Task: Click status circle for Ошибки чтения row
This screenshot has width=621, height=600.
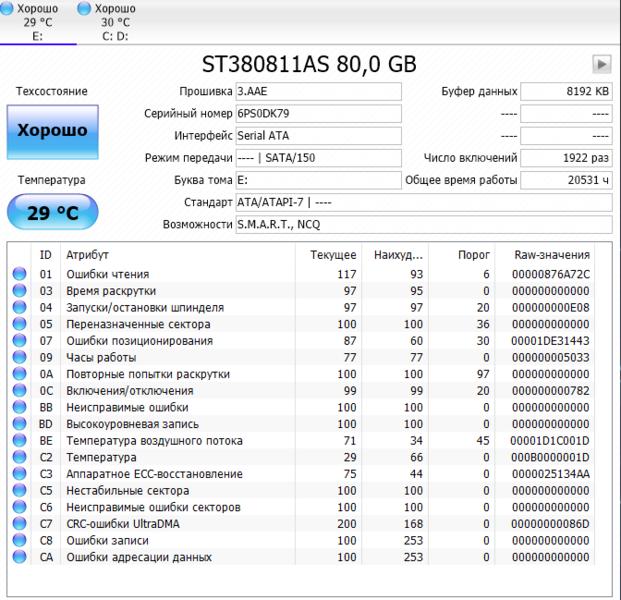Action: coord(19,274)
